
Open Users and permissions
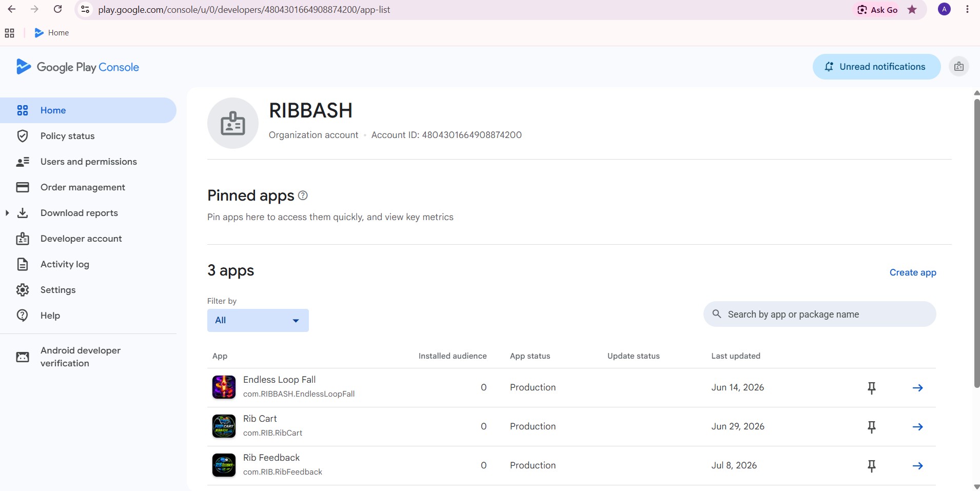pos(88,162)
